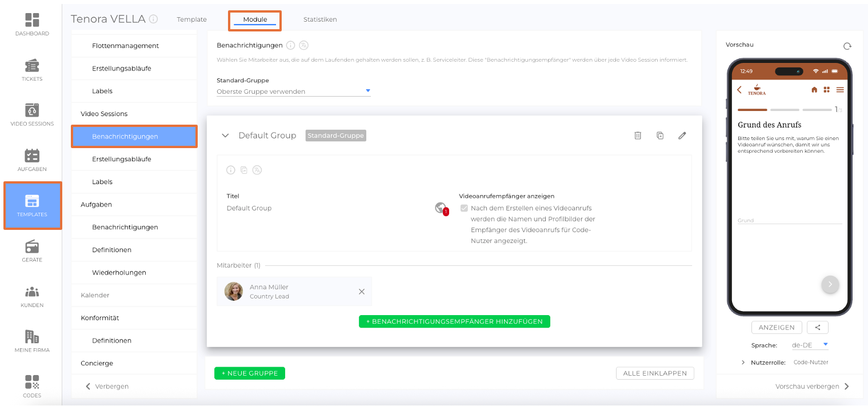Open the Standard-Gruppe dropdown
Screen dimensions: 868x406
[x=294, y=91]
